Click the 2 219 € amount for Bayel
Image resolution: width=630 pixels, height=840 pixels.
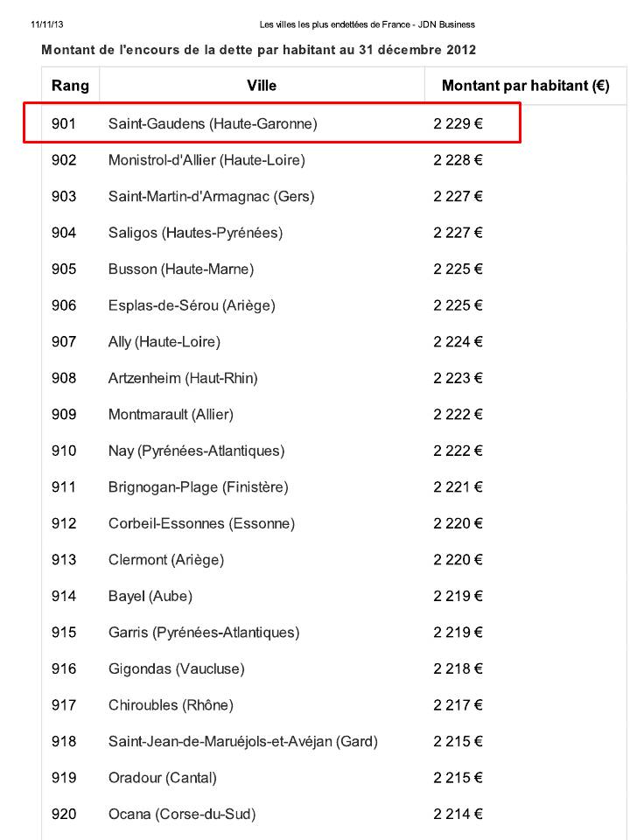(458, 596)
